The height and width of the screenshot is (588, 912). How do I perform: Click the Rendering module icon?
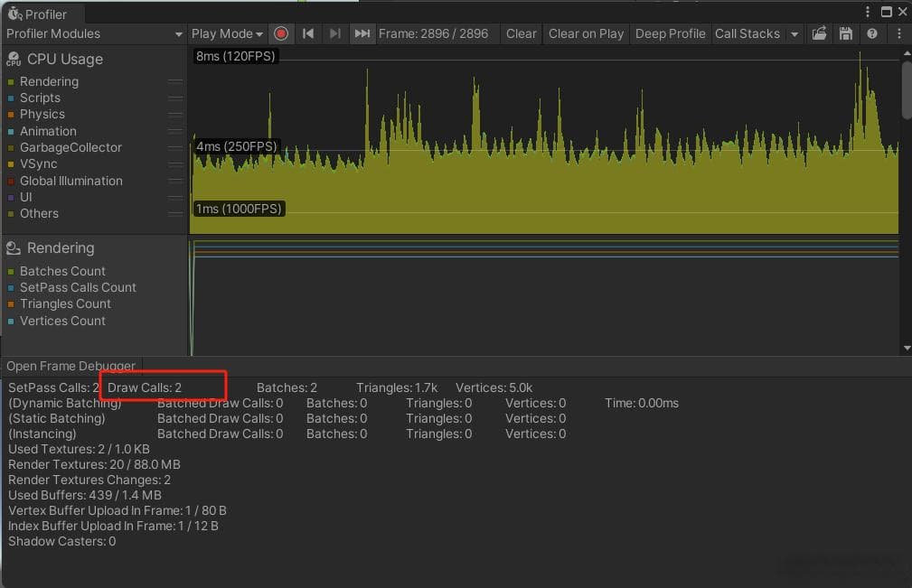(14, 248)
